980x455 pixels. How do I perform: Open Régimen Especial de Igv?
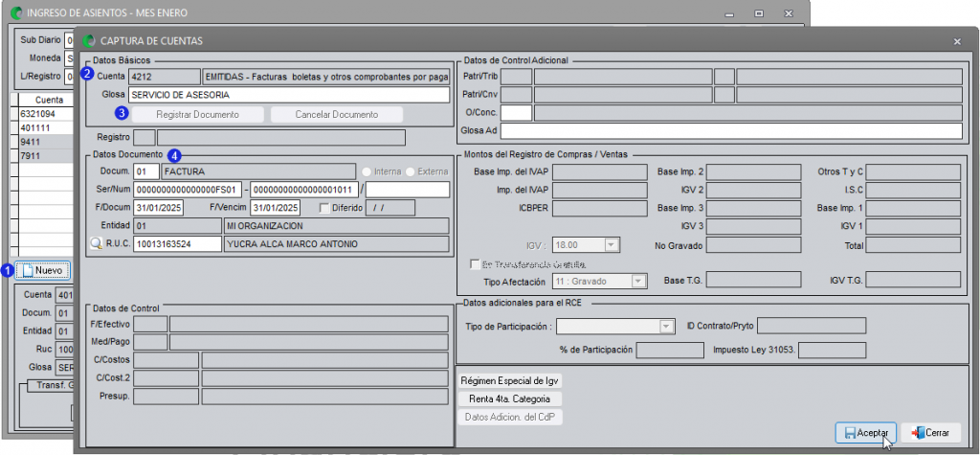coord(509,380)
